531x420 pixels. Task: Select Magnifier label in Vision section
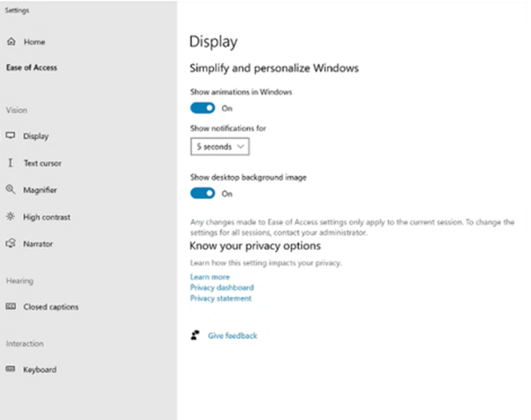click(40, 190)
